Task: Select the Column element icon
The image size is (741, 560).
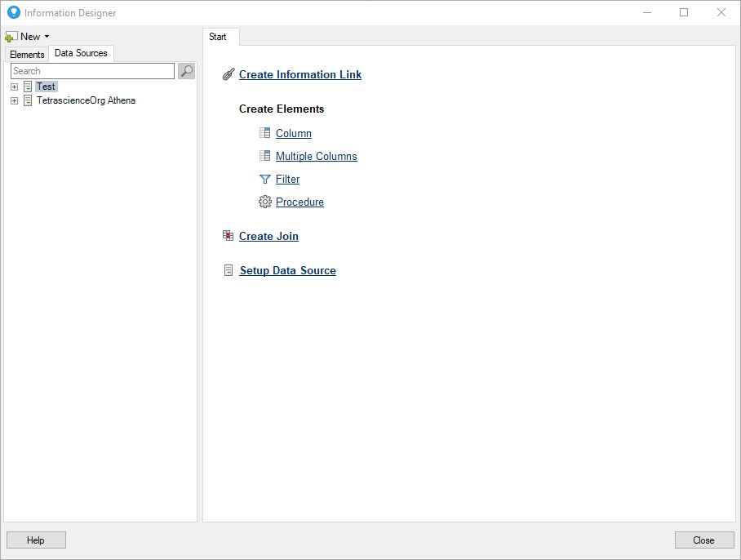Action: click(x=264, y=133)
